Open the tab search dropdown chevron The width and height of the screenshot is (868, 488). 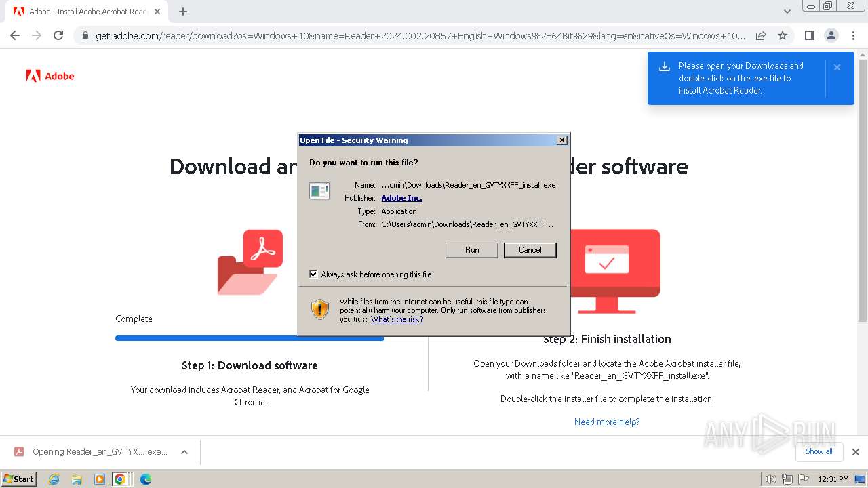787,12
